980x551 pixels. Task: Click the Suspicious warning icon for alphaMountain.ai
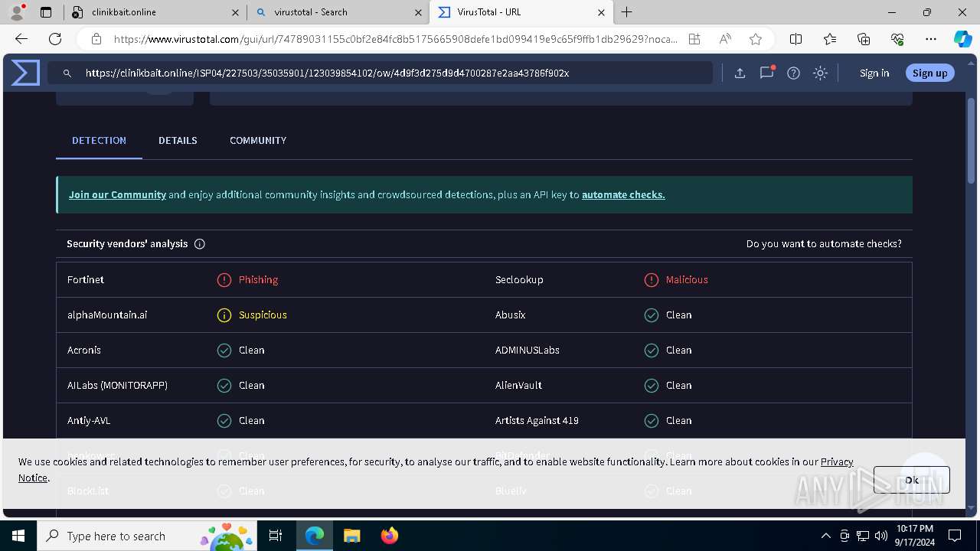click(224, 315)
